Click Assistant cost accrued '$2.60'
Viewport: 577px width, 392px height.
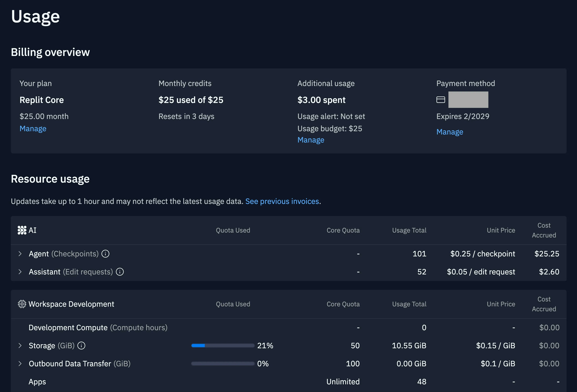click(x=549, y=272)
